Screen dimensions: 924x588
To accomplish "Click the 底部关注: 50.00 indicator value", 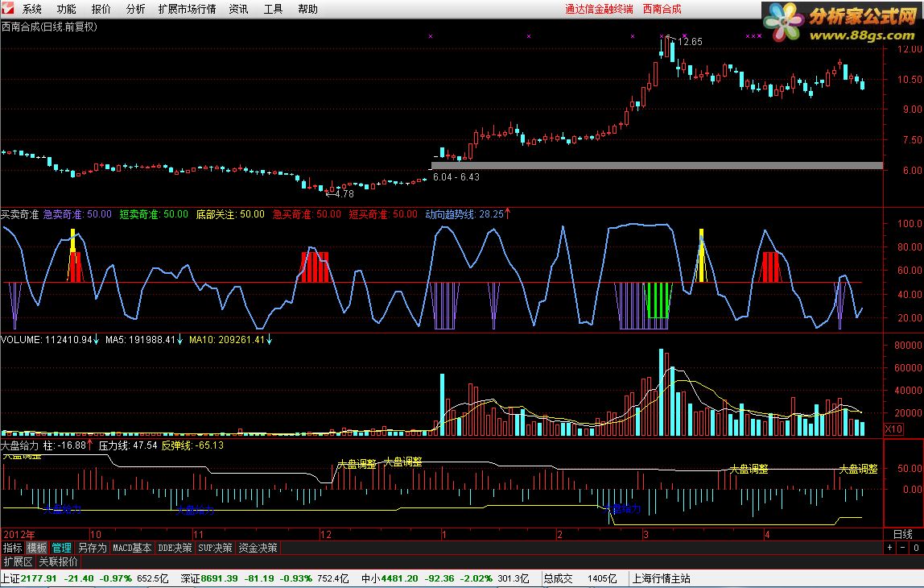I will coord(230,214).
